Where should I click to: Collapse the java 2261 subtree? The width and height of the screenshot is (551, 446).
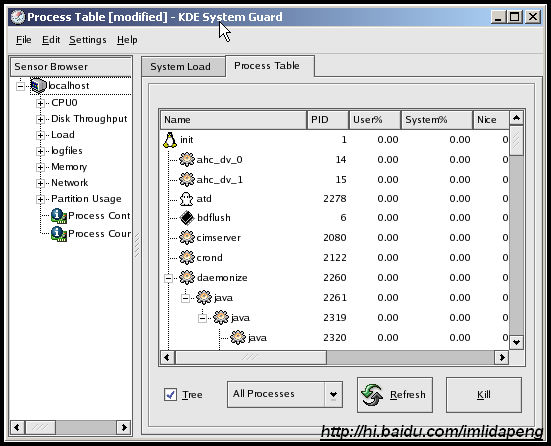click(x=186, y=299)
